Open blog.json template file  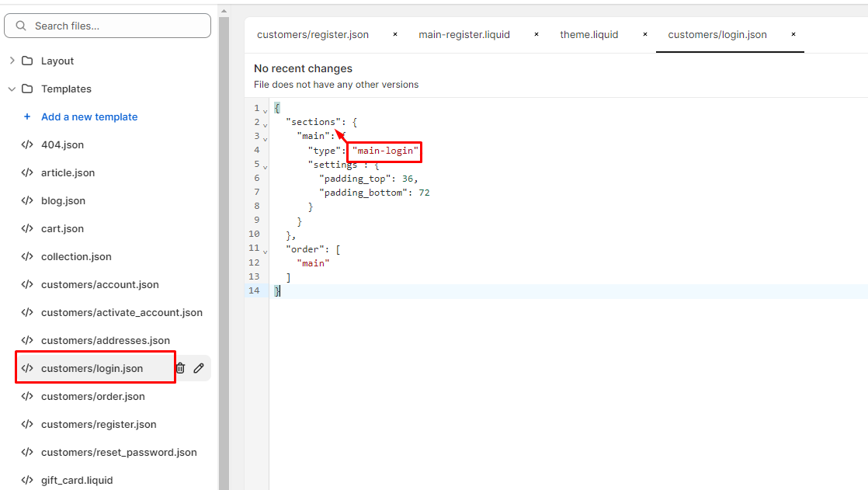(63, 200)
